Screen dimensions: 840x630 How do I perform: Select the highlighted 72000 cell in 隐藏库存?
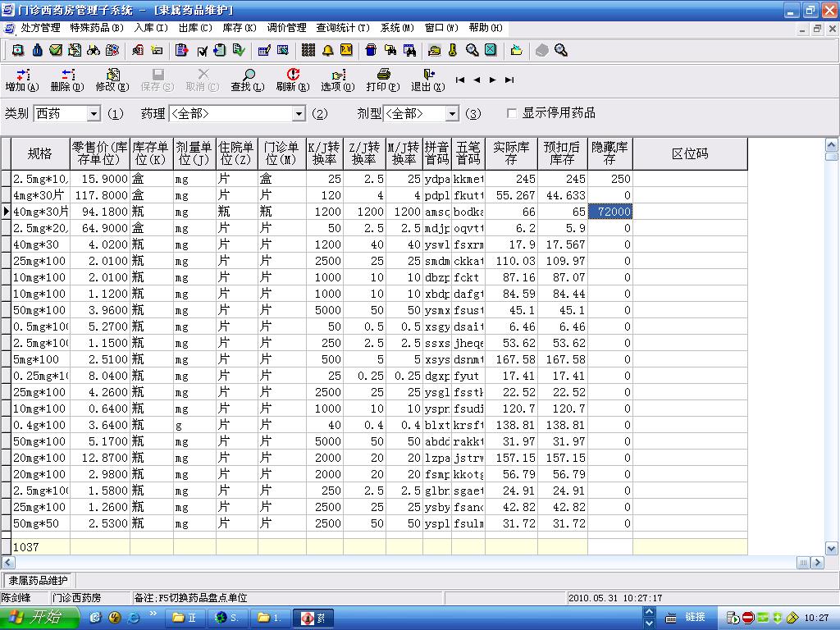point(610,212)
